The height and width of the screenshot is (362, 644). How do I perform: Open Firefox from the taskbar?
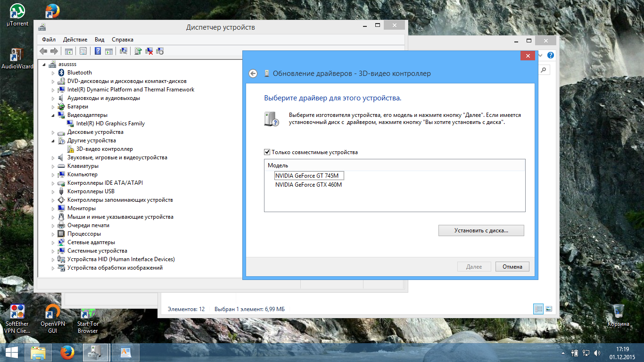pos(67,353)
